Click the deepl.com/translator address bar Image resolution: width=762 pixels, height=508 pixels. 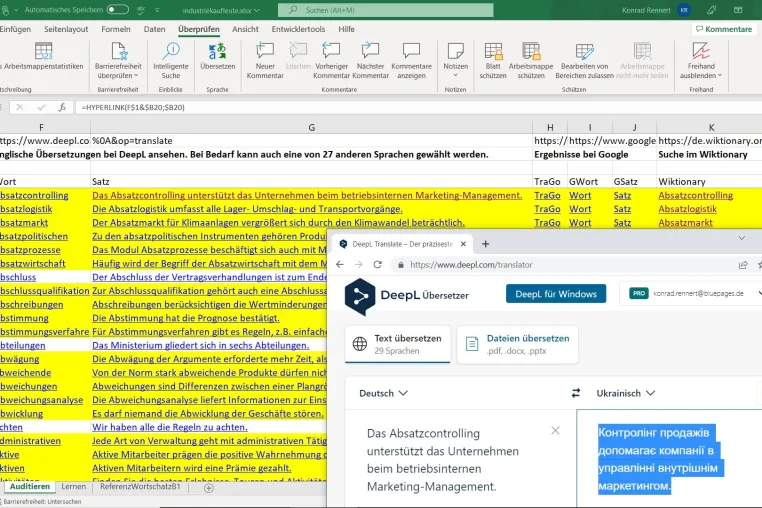pyautogui.click(x=471, y=265)
